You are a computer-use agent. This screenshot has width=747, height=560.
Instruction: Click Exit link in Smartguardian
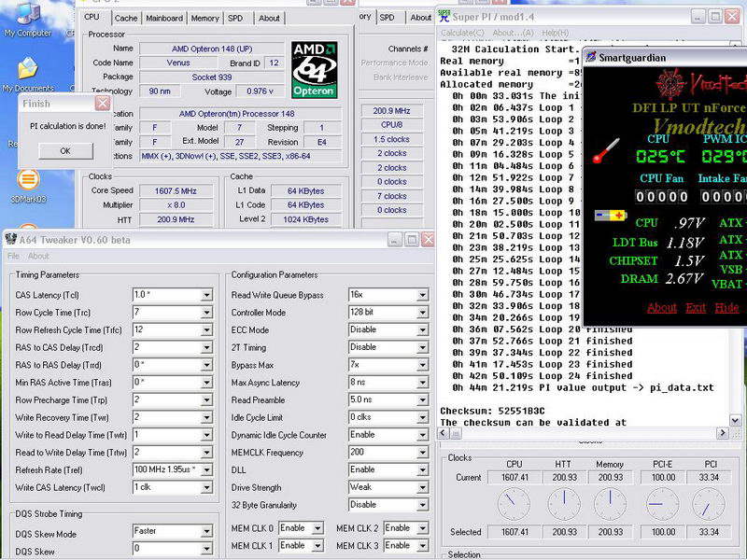(696, 308)
